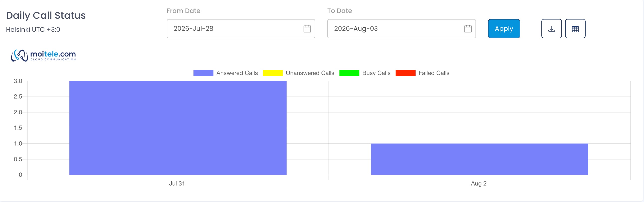Select the Aug 2 answered calls bar
The height and width of the screenshot is (202, 644).
pyautogui.click(x=480, y=159)
